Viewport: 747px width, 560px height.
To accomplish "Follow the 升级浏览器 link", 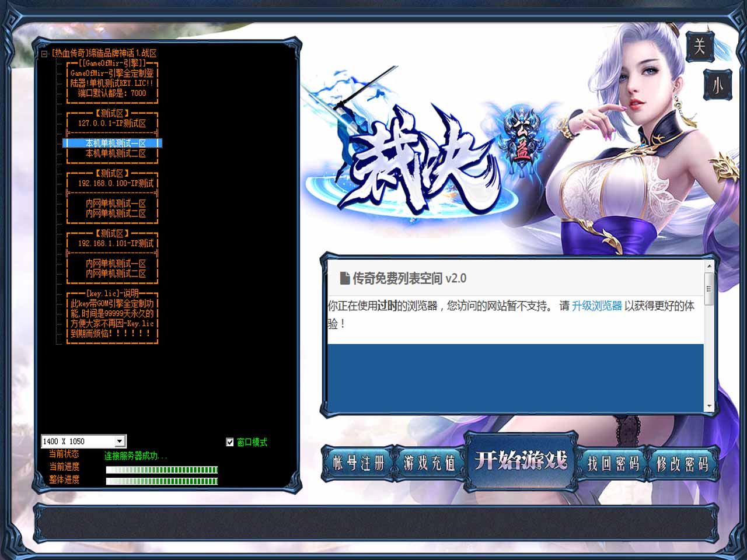I will 596,306.
